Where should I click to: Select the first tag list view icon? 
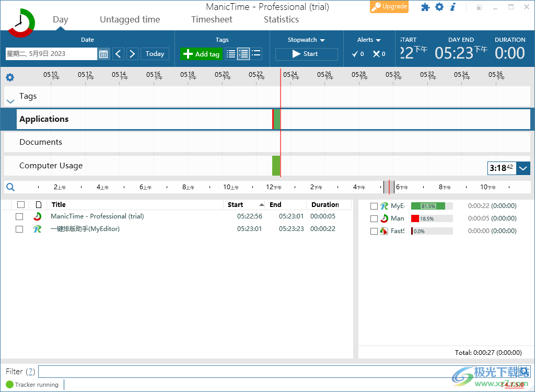(x=231, y=54)
